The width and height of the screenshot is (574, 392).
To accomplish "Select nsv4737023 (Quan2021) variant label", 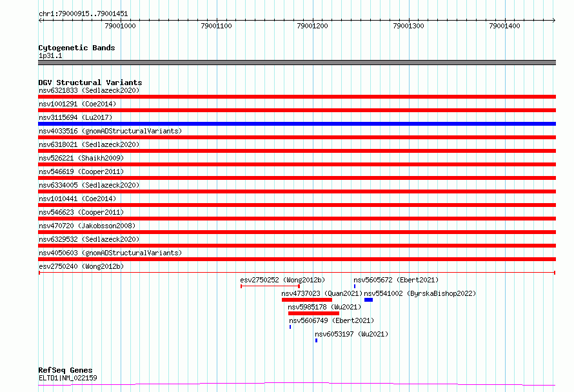I will tap(322, 293).
